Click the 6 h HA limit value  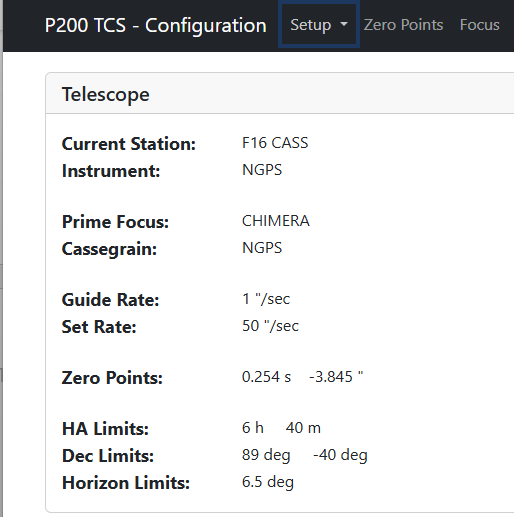253,428
